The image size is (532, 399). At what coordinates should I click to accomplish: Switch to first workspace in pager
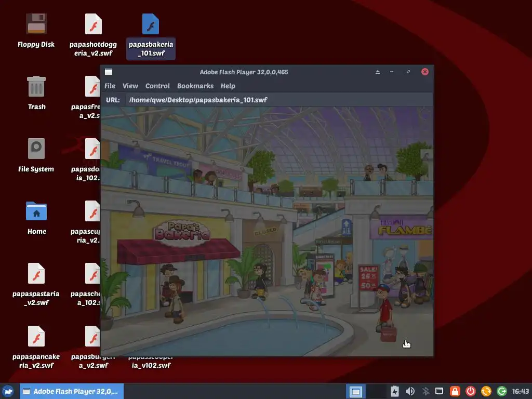[355, 392]
